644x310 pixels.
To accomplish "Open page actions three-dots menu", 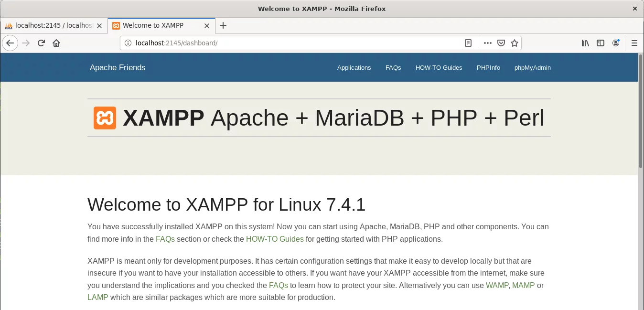I will click(x=487, y=43).
